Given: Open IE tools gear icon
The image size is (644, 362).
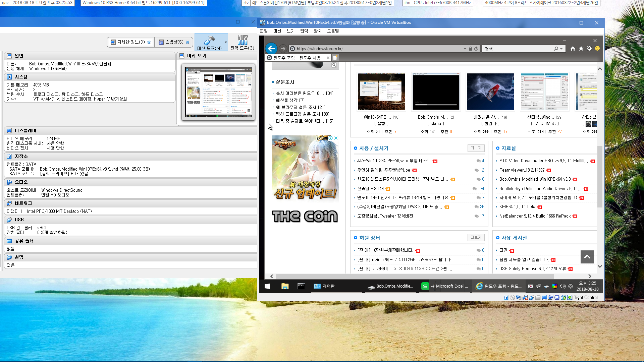Looking at the screenshot, I should (x=589, y=49).
